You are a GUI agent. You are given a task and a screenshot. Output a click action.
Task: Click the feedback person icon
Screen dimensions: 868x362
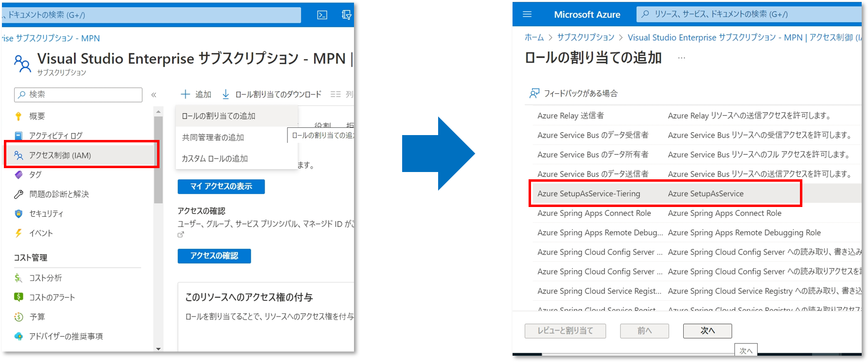point(534,93)
